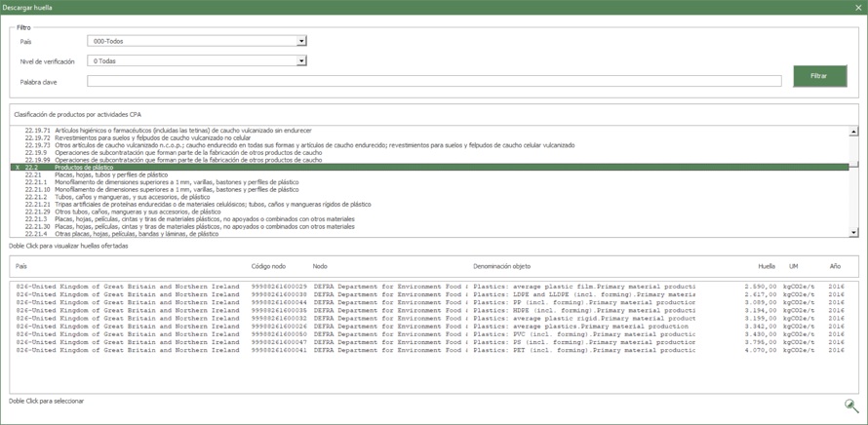The image size is (868, 425).
Task: Click the huella value 4.070,00
Action: pyautogui.click(x=761, y=351)
